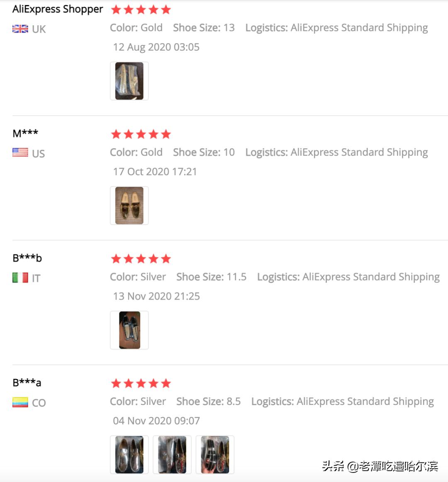Click the 12 Aug 2020 review date

(x=156, y=47)
